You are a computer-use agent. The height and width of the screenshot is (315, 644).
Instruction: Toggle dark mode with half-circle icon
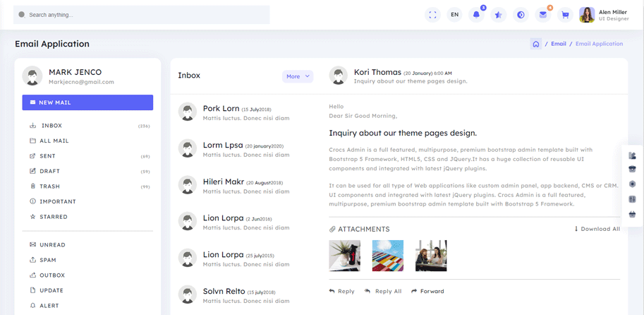point(521,14)
